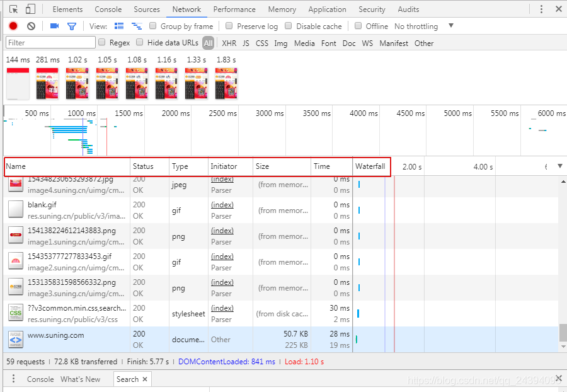This screenshot has height=392, width=567.
Task: Filter requests by CSS type
Action: 262,43
